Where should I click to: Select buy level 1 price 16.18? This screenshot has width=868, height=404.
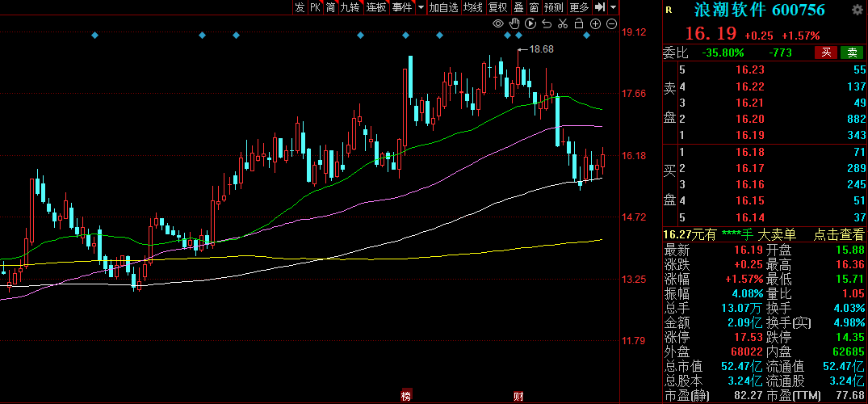[x=749, y=152]
